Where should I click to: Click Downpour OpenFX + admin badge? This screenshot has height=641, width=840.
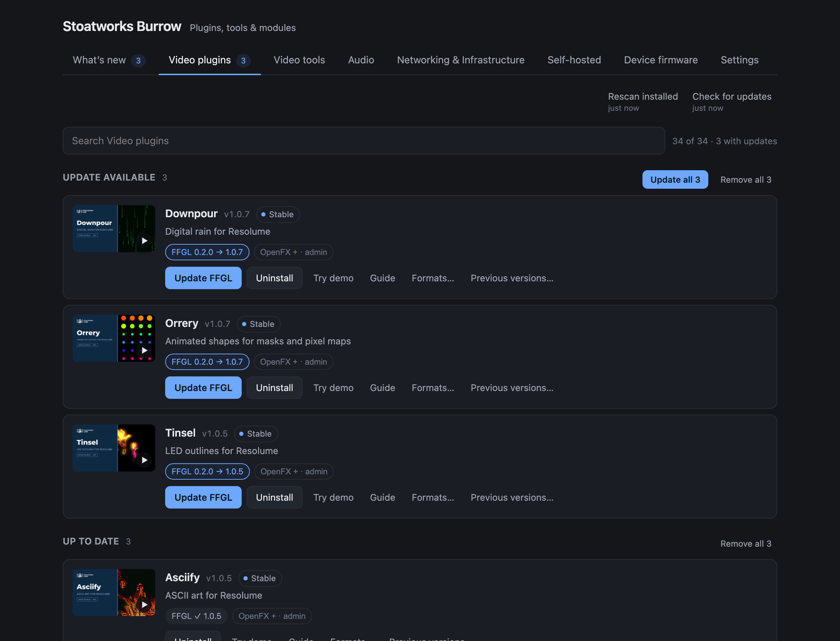(293, 252)
